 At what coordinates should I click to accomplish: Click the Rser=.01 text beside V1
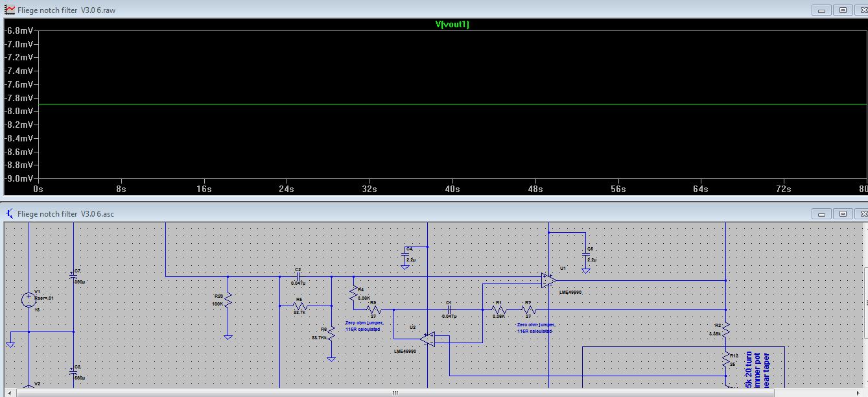point(45,297)
